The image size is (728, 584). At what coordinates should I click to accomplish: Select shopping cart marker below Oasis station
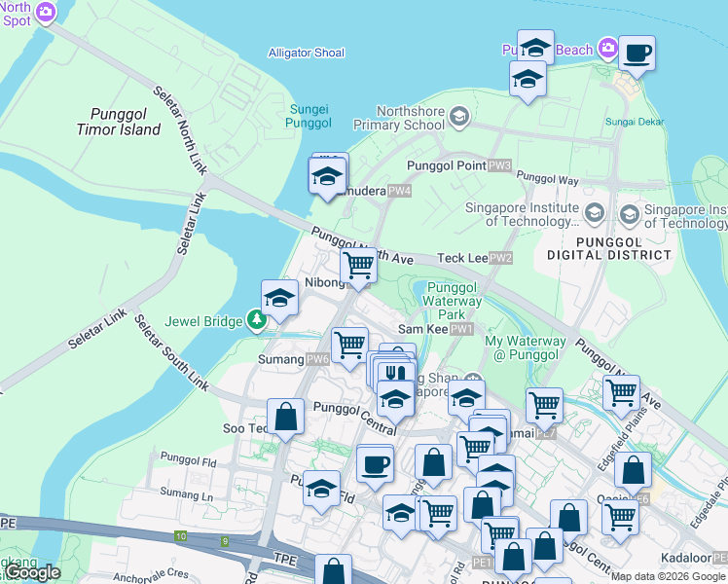(620, 520)
